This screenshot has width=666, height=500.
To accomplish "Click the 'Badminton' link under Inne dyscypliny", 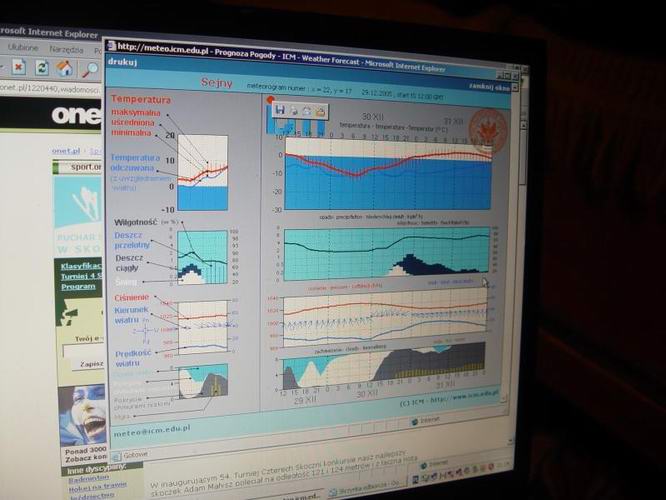I will (89, 479).
